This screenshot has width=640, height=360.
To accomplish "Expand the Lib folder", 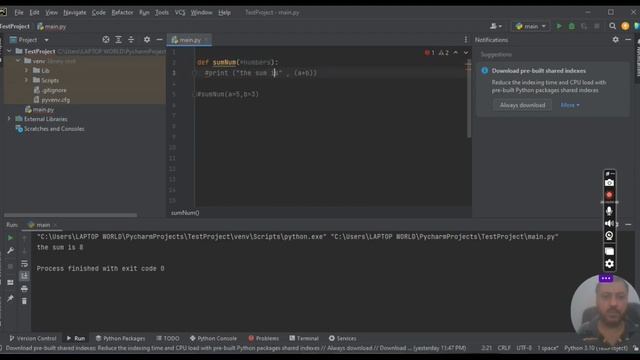I will click(x=27, y=70).
